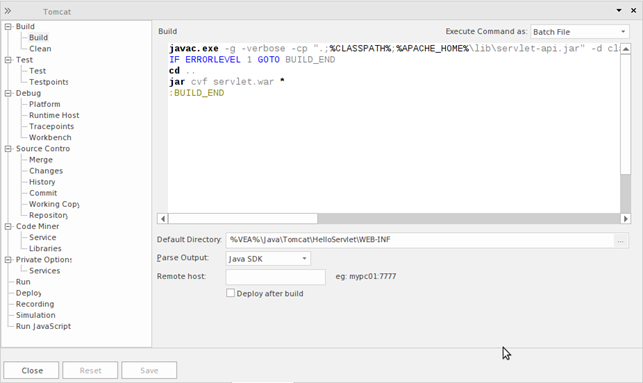Click the double-chevron expand icon beside Tomcat
This screenshot has width=643, height=383.
pos(8,11)
